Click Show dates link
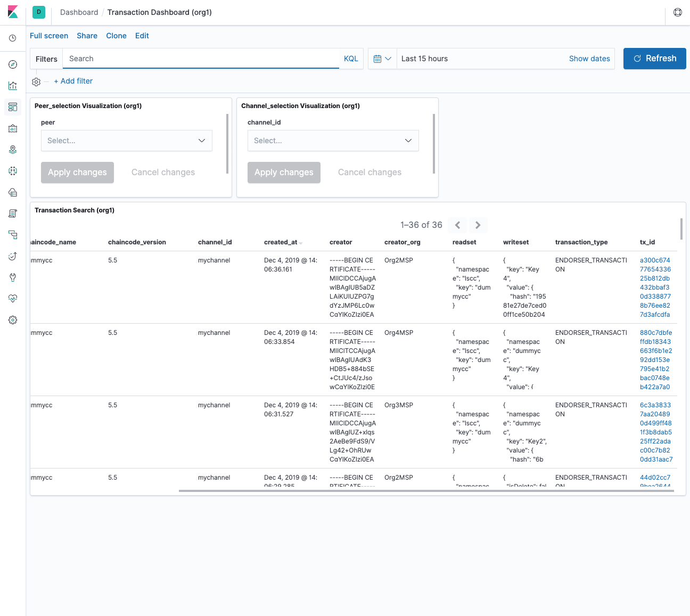The width and height of the screenshot is (690, 616). [x=589, y=59]
